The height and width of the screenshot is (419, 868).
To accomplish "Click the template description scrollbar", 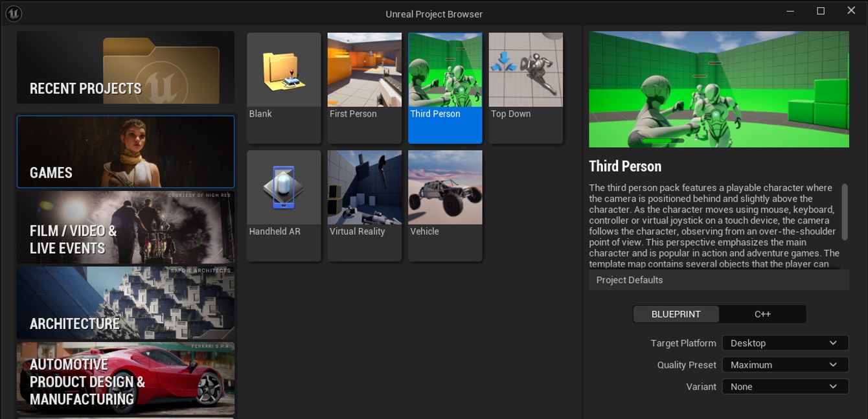I will point(844,212).
